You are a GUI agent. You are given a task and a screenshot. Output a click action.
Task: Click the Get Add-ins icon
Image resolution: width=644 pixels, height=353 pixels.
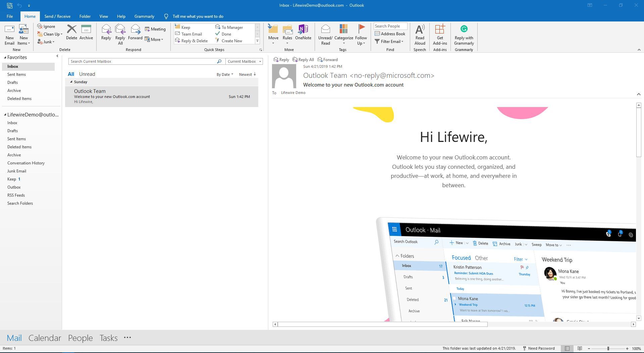coord(440,29)
